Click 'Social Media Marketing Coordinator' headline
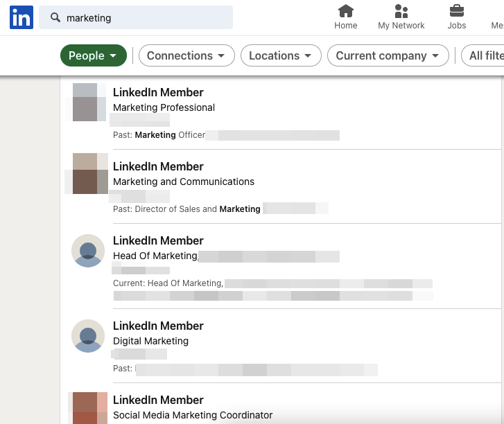 coord(193,415)
